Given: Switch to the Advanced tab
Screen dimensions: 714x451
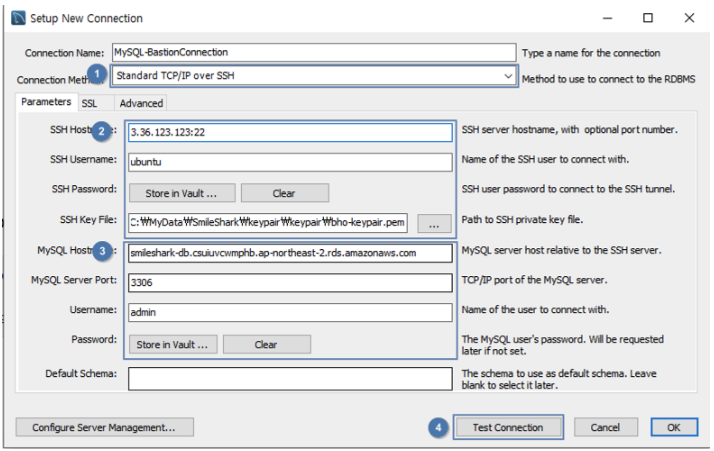Looking at the screenshot, I should coord(141,102).
